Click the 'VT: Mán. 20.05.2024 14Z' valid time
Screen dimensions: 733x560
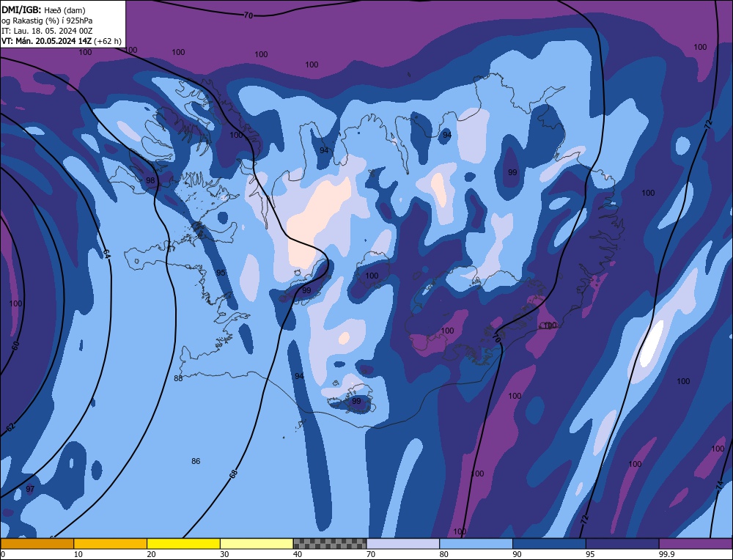click(47, 41)
